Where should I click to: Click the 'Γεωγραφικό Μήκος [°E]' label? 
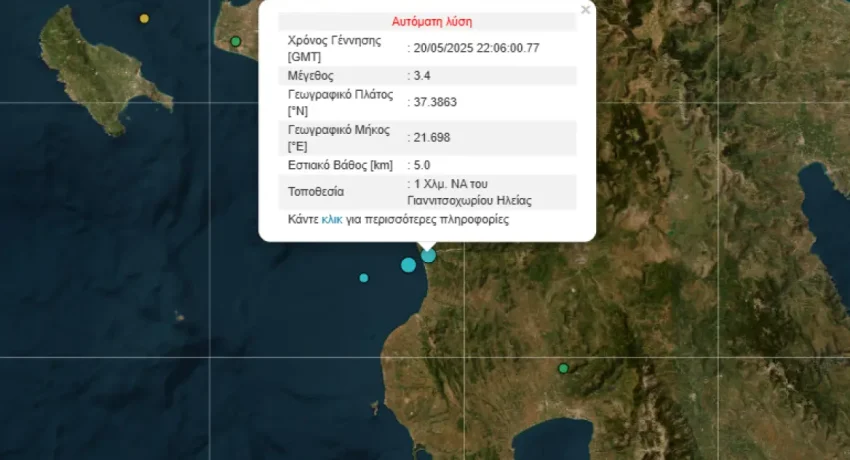[342, 137]
